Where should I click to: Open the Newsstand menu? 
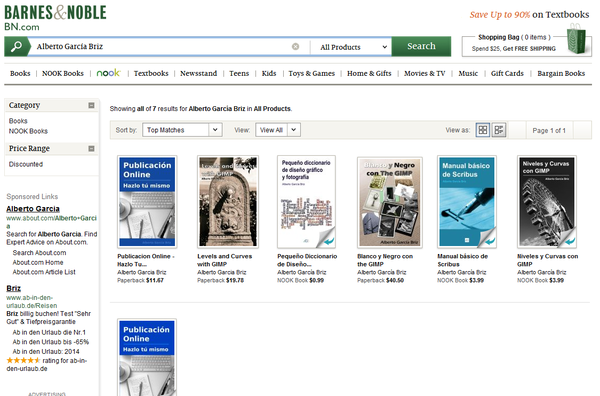(x=199, y=73)
